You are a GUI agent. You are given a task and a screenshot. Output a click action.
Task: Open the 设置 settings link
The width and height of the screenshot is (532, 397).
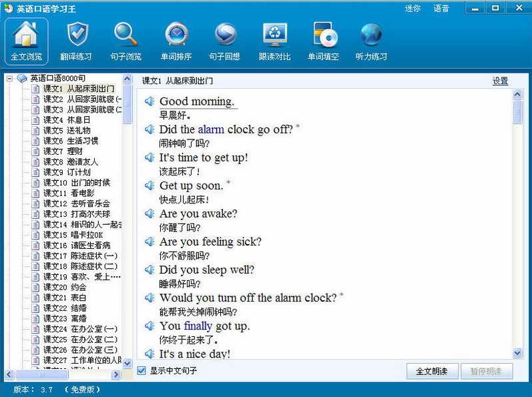coord(500,81)
